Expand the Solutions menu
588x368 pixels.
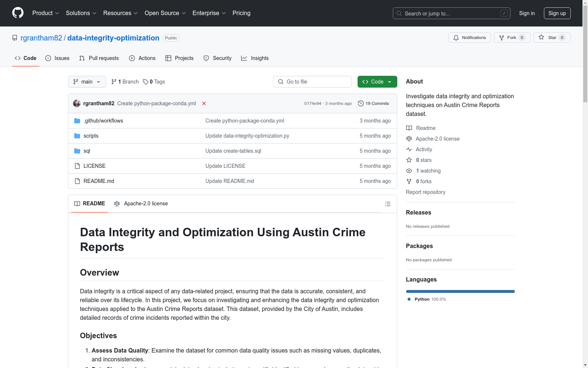coord(81,13)
